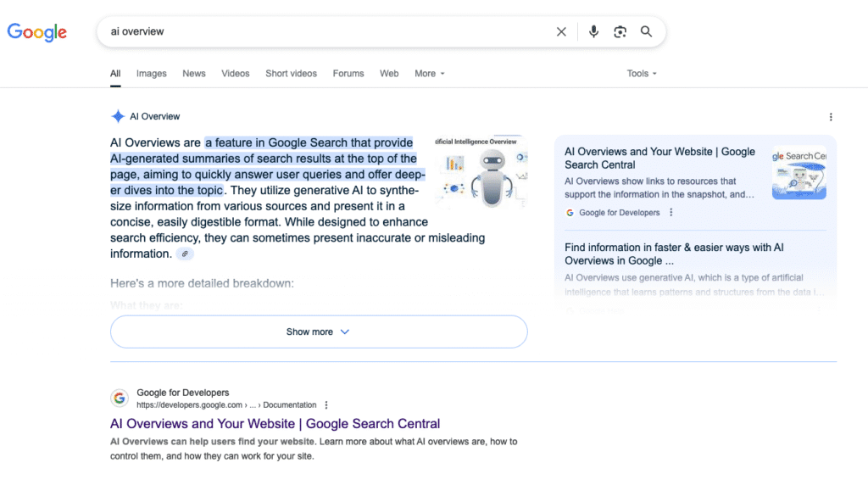Open 'AI Overviews and Your Website' source card title
The image size is (868, 485).
pyautogui.click(x=659, y=159)
